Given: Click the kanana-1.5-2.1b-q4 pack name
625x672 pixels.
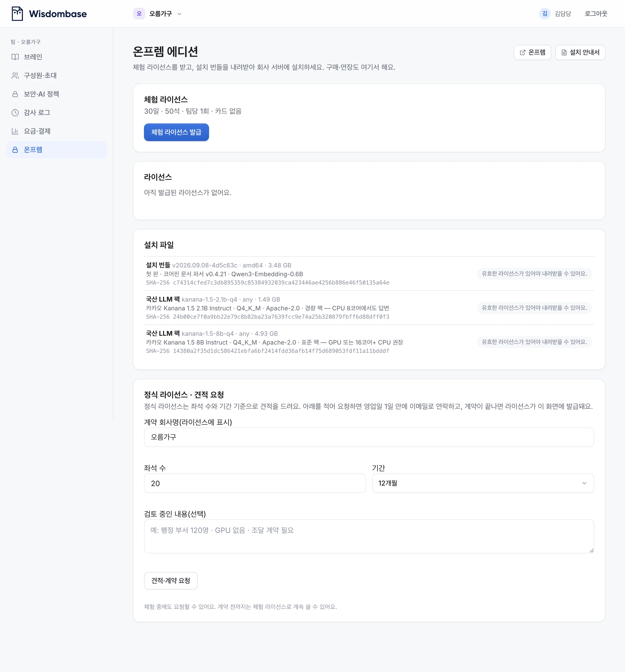Looking at the screenshot, I should tap(209, 299).
